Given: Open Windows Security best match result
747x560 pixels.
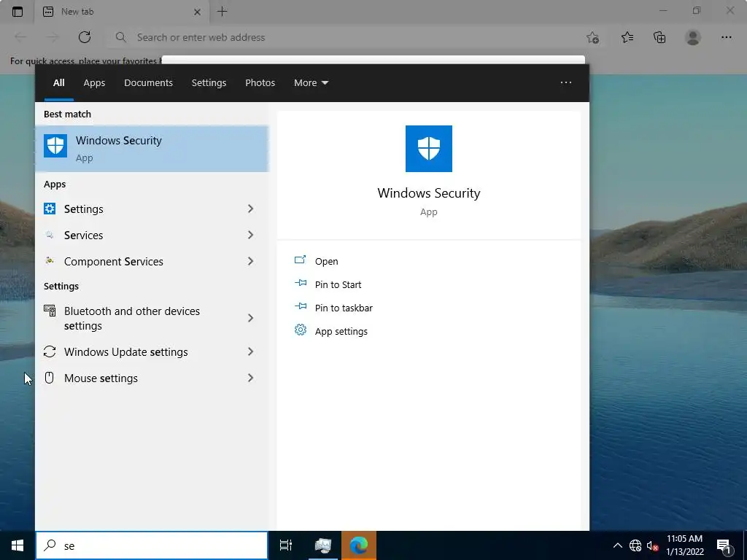Looking at the screenshot, I should (x=152, y=149).
